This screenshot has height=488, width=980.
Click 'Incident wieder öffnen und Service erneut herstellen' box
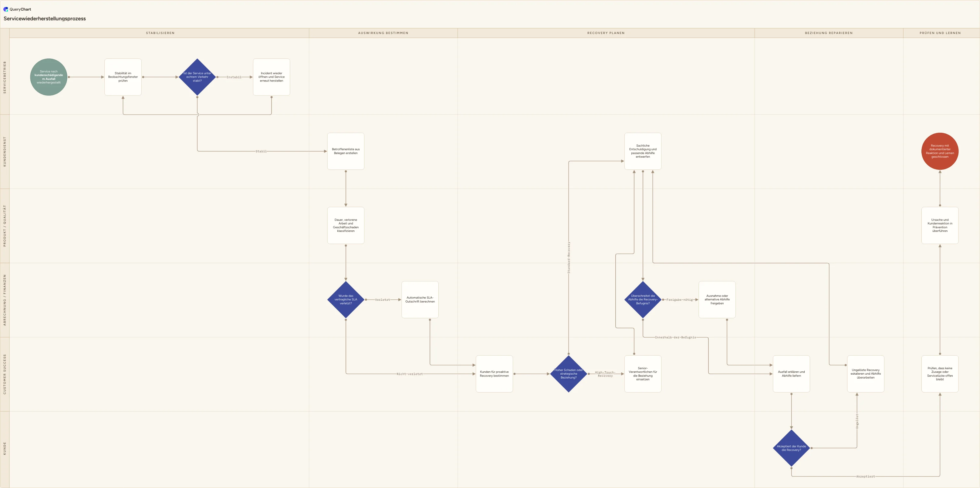[x=272, y=77]
